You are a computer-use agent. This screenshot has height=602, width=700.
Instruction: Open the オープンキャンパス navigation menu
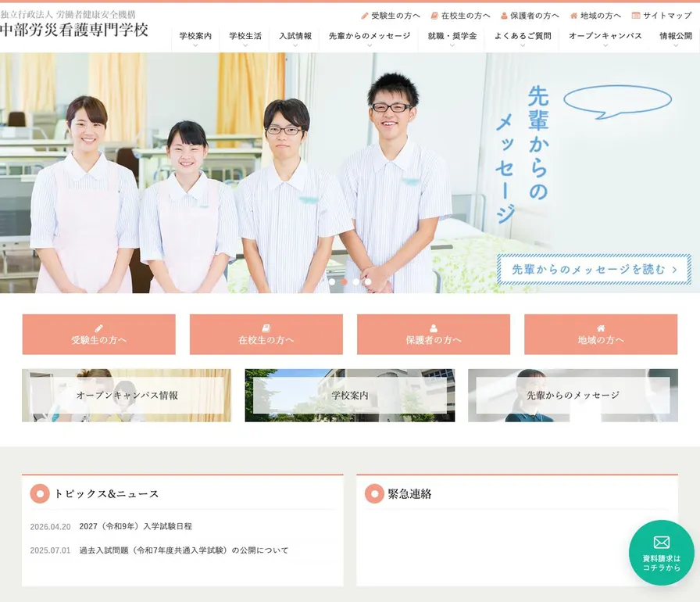[x=605, y=36]
